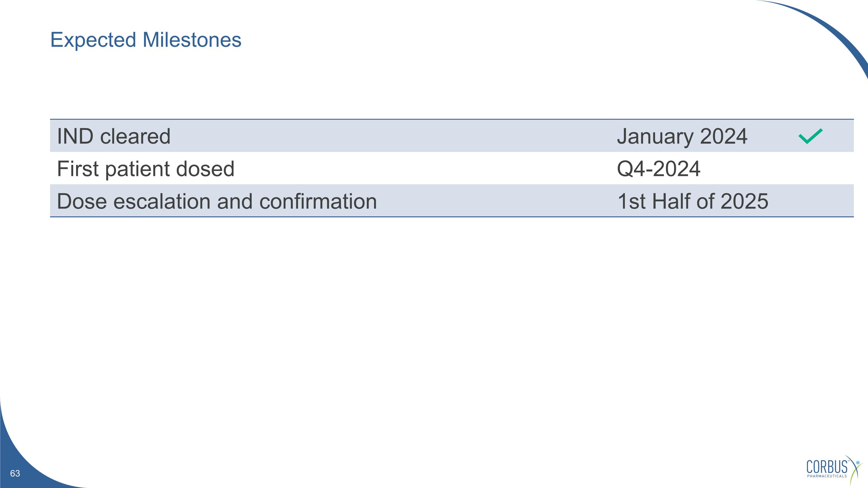Select the Expected Milestones title
Screen dimensions: 868x488
pos(146,40)
